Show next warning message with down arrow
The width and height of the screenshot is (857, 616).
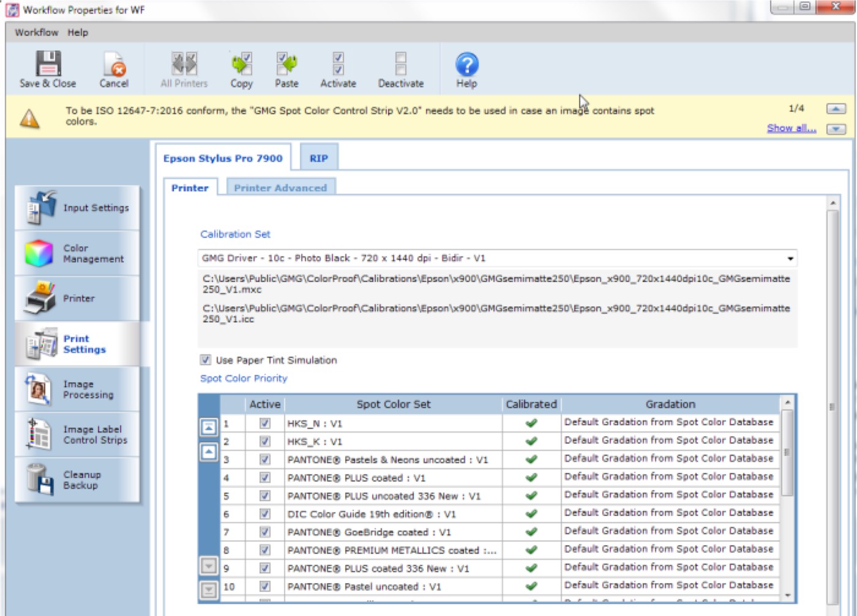coord(836,129)
